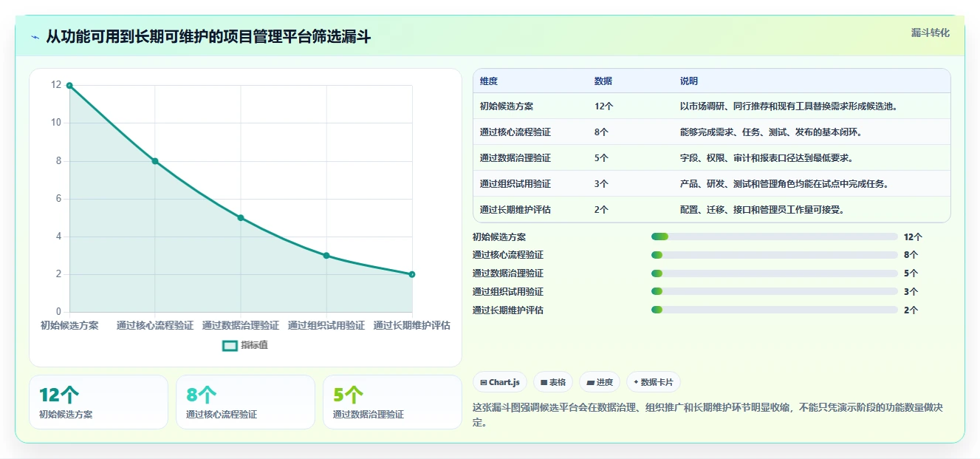Select the Chart.js tag chip

[x=500, y=382]
